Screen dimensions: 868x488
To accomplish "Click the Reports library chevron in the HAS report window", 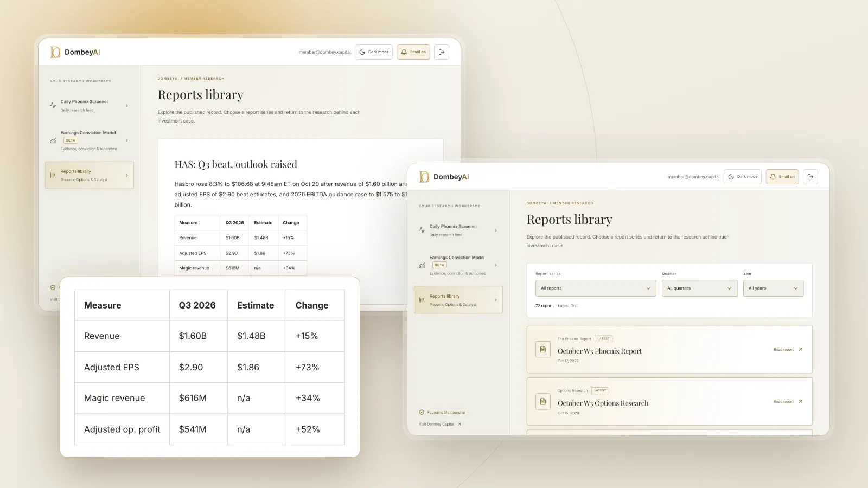I will click(127, 175).
